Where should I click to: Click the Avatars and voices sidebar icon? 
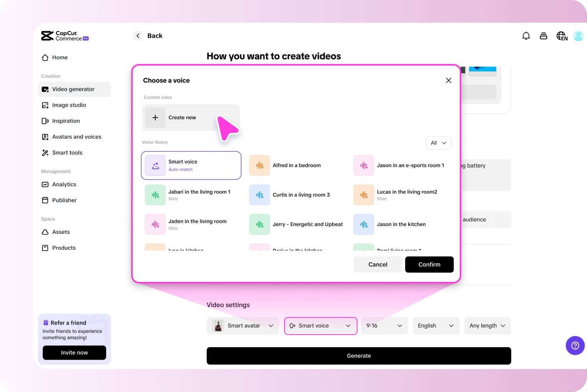tap(45, 137)
